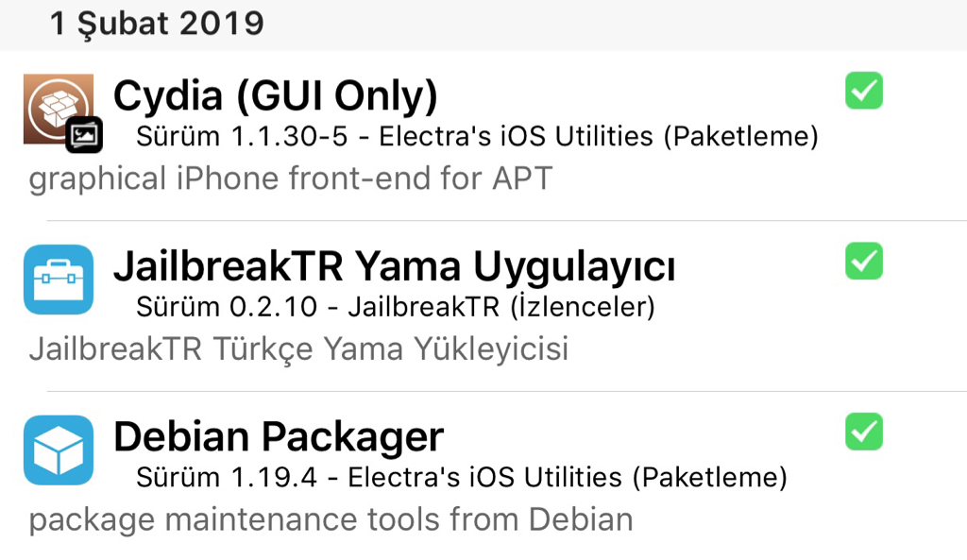Image resolution: width=967 pixels, height=560 pixels.
Task: Tap Electra's iOS Utilities source under Debian Packager
Action: tap(567, 478)
